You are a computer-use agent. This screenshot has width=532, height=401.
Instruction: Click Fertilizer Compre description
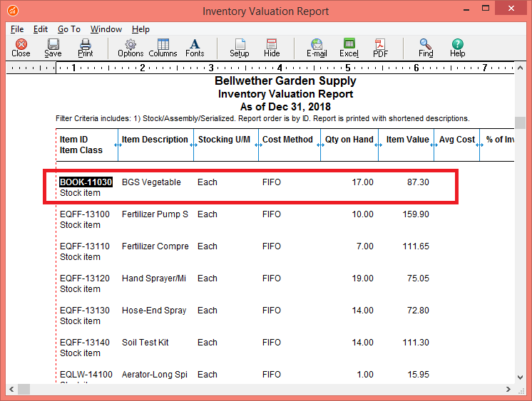point(155,246)
